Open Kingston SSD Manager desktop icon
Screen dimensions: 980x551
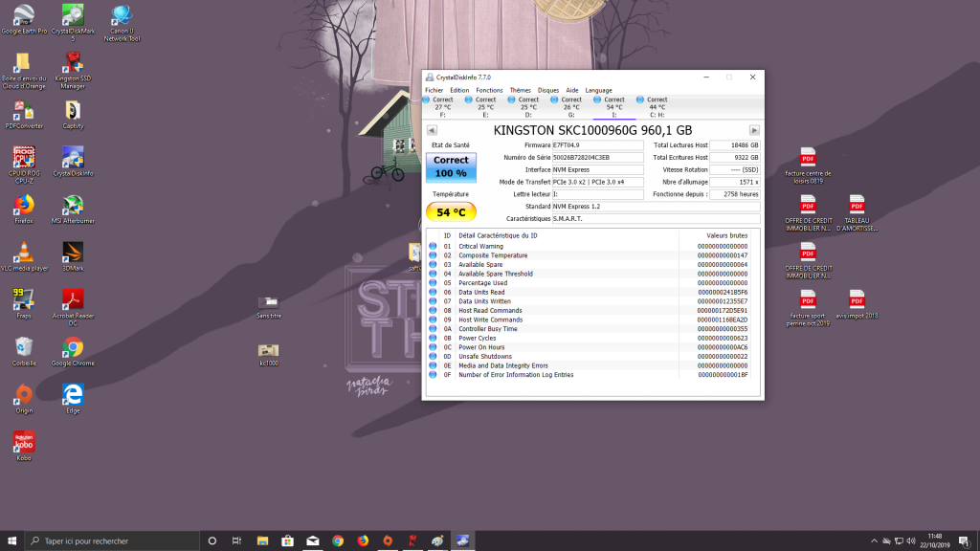(x=73, y=70)
